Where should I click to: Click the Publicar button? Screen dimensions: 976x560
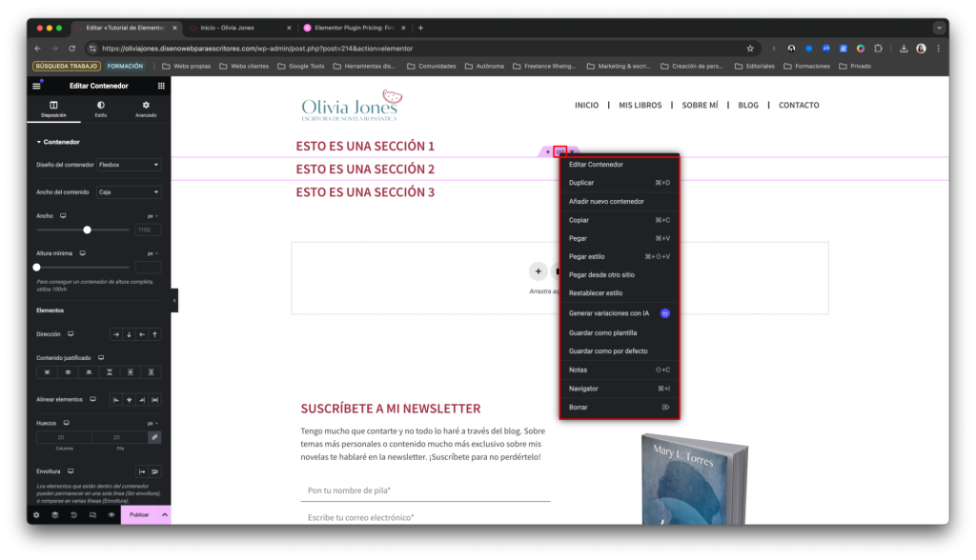point(139,514)
